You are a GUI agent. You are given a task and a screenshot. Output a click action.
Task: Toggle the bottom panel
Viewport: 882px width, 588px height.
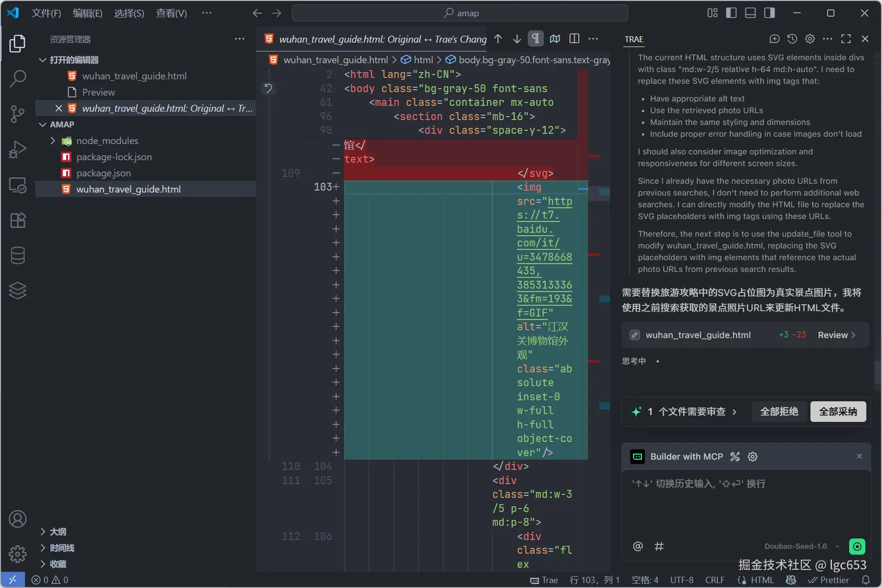point(751,13)
